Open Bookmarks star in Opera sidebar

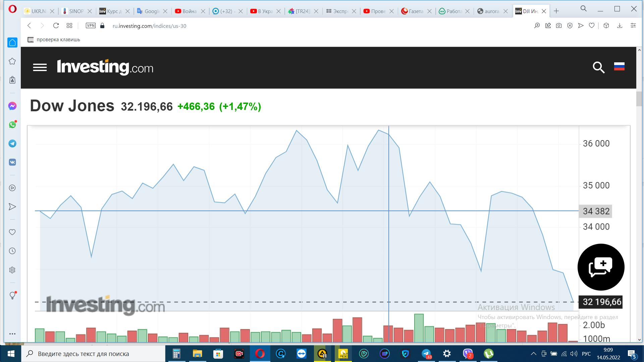(x=12, y=61)
